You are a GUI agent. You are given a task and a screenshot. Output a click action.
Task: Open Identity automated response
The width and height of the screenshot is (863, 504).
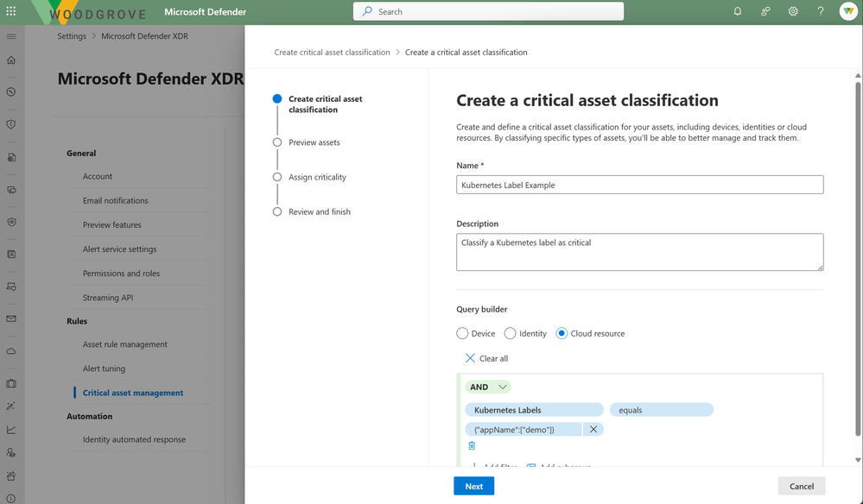tap(134, 439)
